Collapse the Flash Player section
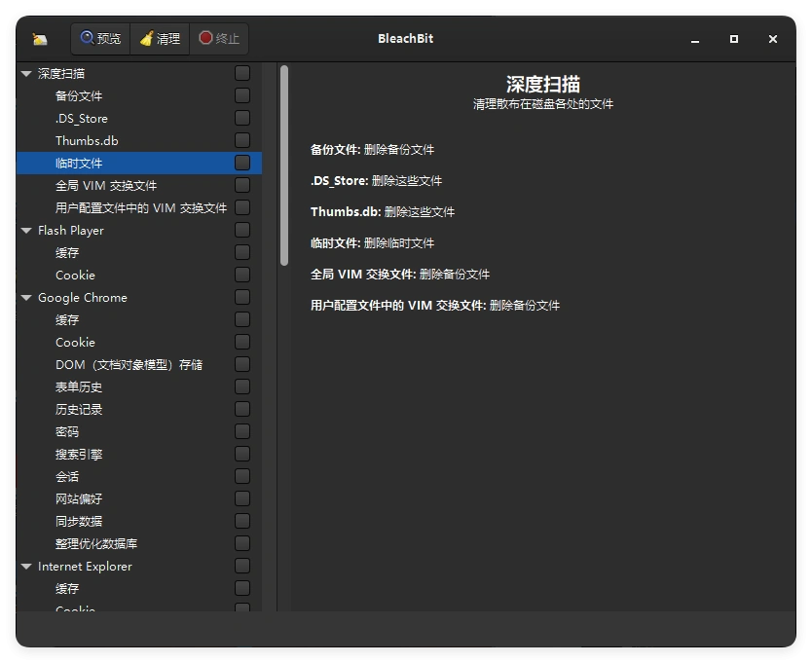812x663 pixels. pyautogui.click(x=25, y=231)
